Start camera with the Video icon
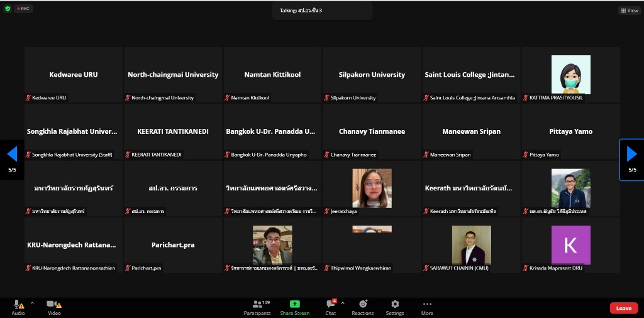Image resolution: width=644 pixels, height=318 pixels. [54, 305]
